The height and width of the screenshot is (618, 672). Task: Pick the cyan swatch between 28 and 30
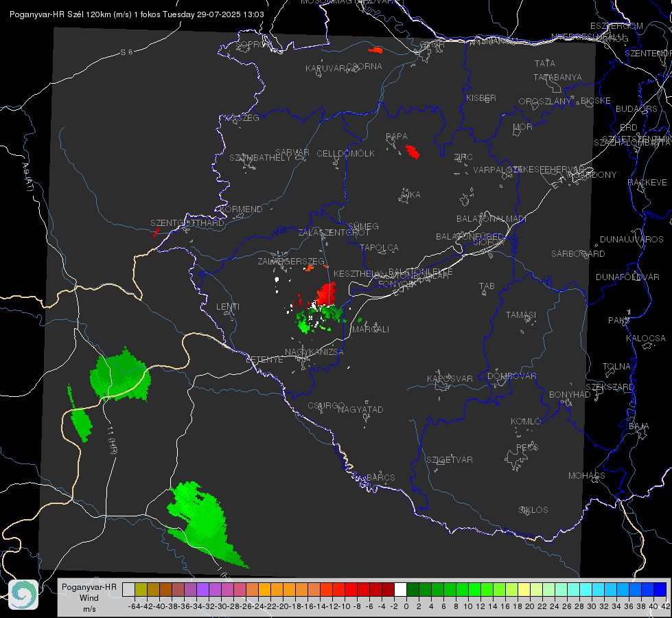pos(586,589)
